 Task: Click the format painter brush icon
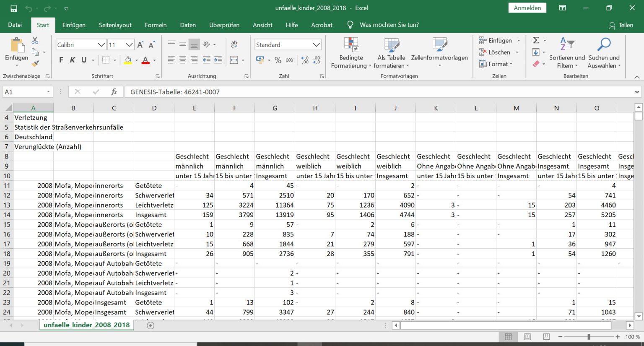point(35,64)
